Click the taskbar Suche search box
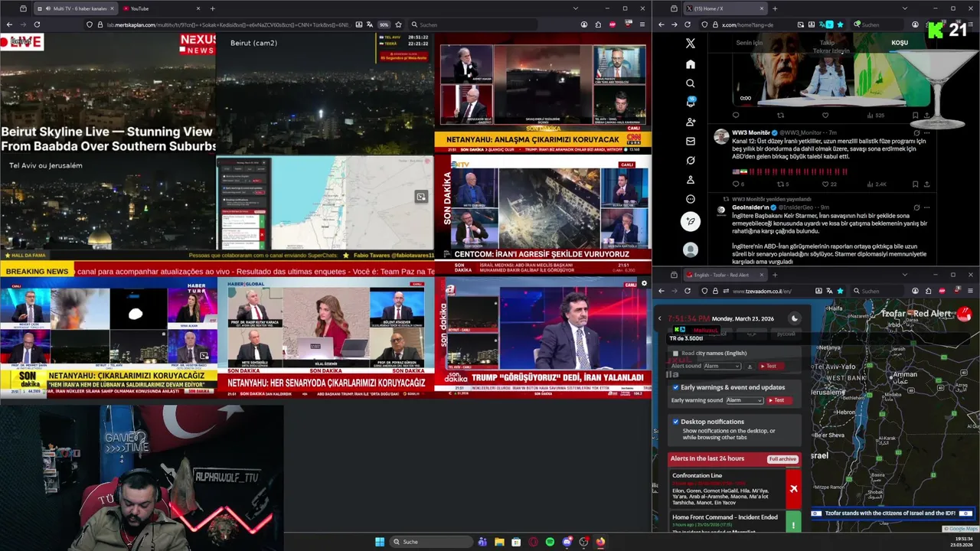 [x=432, y=542]
